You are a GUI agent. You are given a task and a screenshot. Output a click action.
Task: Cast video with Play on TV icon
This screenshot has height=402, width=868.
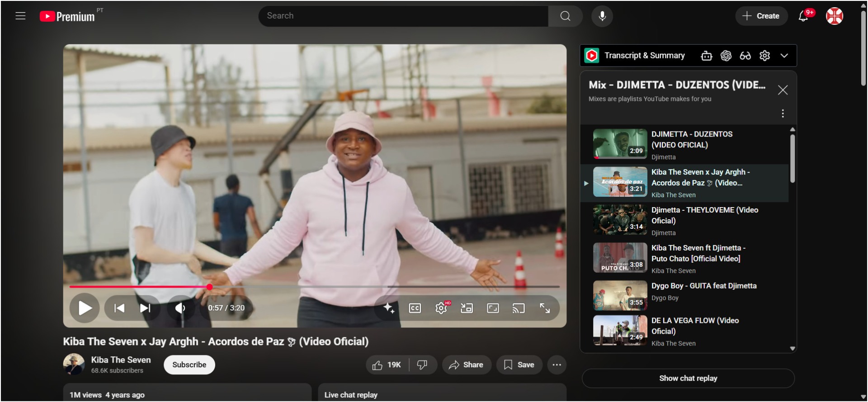(519, 308)
